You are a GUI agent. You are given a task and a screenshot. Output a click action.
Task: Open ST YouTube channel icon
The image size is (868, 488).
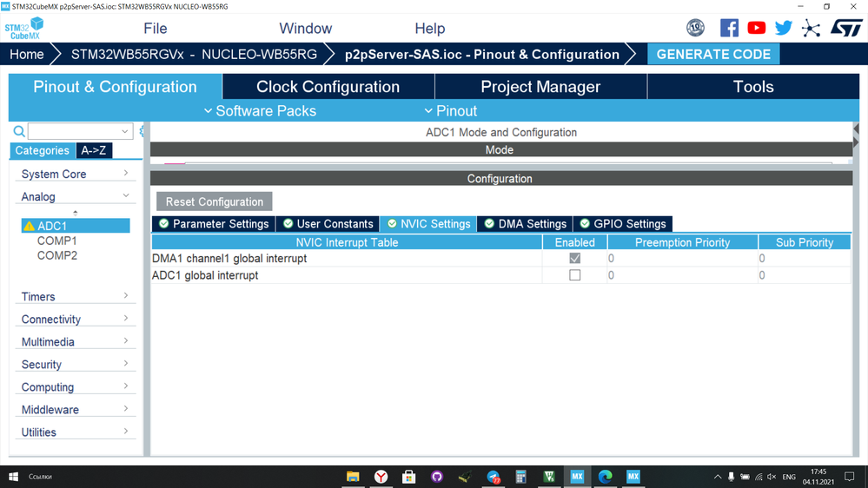(756, 28)
